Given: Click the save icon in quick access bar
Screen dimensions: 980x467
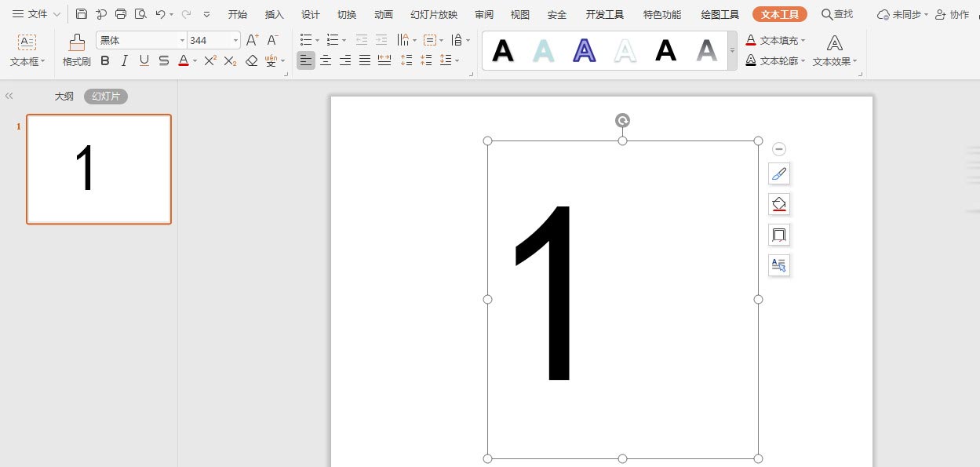Looking at the screenshot, I should click(x=82, y=14).
